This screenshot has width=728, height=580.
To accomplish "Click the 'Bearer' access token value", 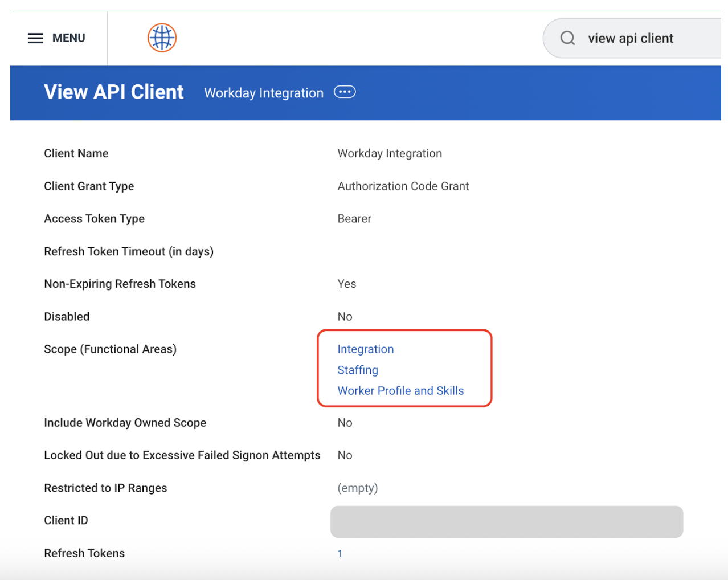I will [x=354, y=219].
